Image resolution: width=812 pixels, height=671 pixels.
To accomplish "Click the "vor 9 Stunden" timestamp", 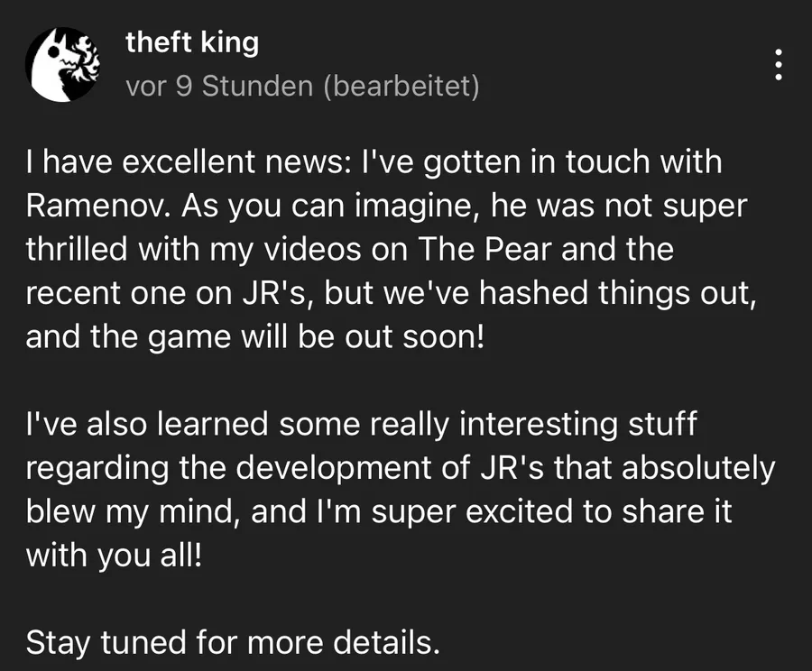I will [219, 86].
